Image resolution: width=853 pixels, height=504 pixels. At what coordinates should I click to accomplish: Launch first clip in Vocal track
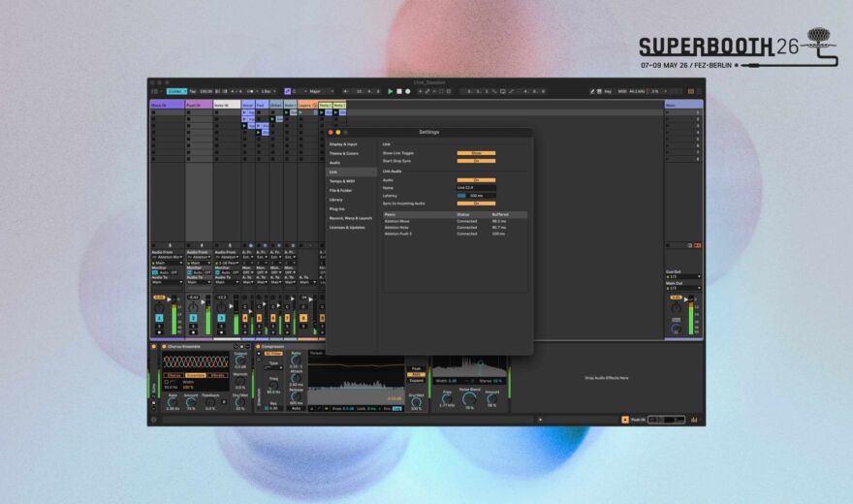(245, 112)
